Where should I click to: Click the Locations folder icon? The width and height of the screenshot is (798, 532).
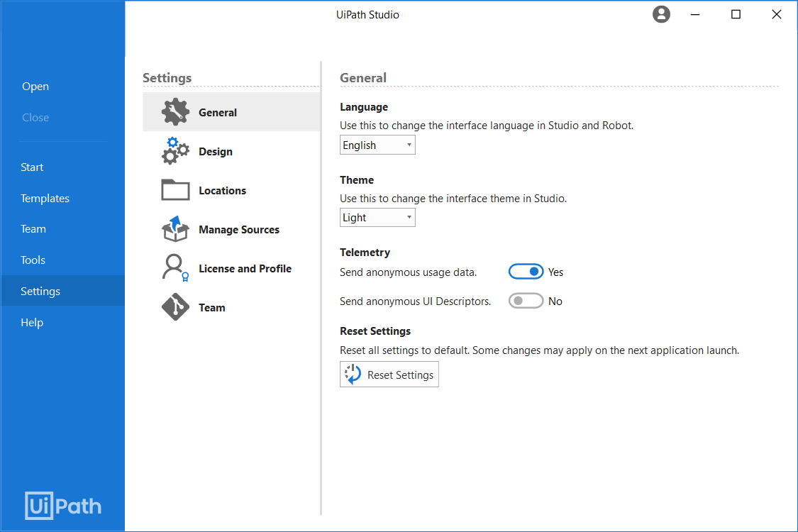point(175,190)
